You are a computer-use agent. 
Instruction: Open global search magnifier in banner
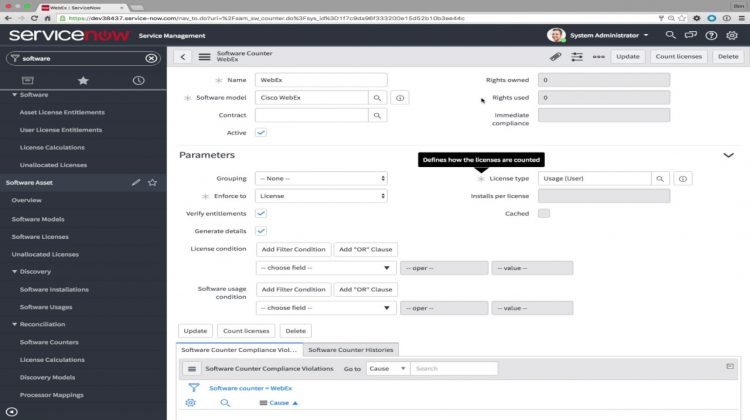click(x=671, y=35)
